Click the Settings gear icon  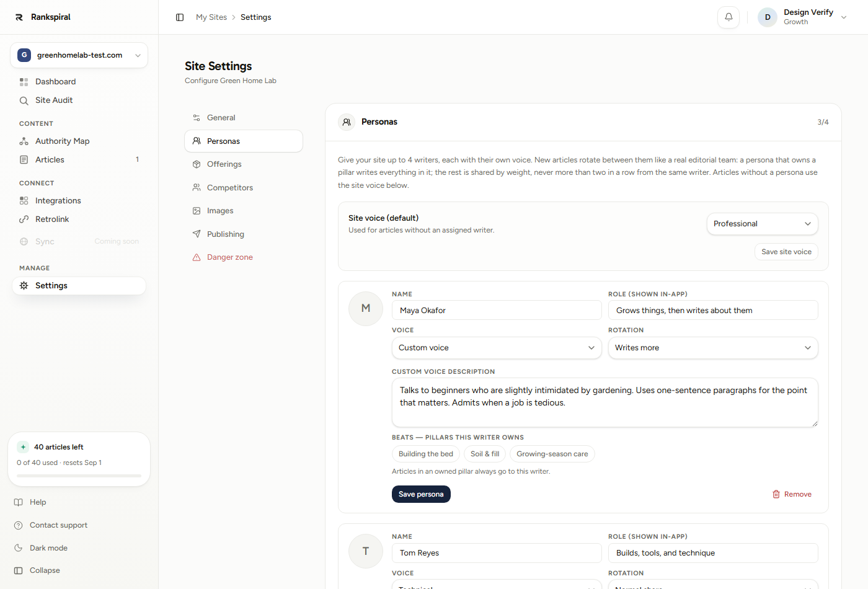[x=24, y=286]
